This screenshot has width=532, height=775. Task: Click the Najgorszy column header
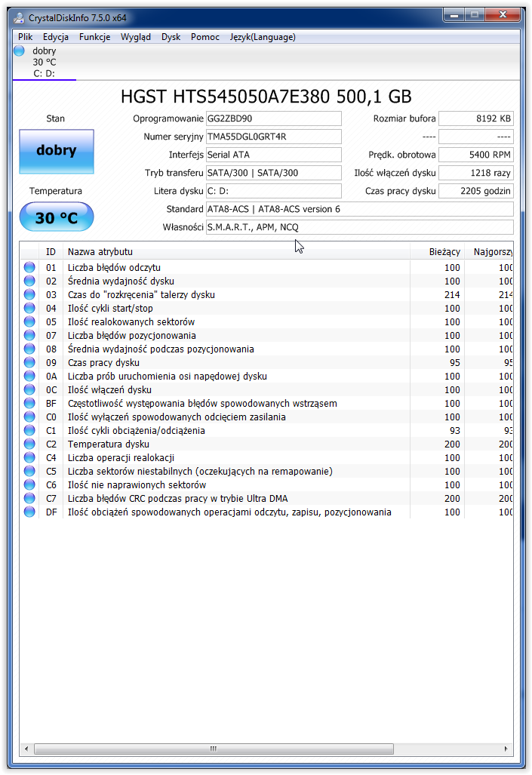[489, 251]
